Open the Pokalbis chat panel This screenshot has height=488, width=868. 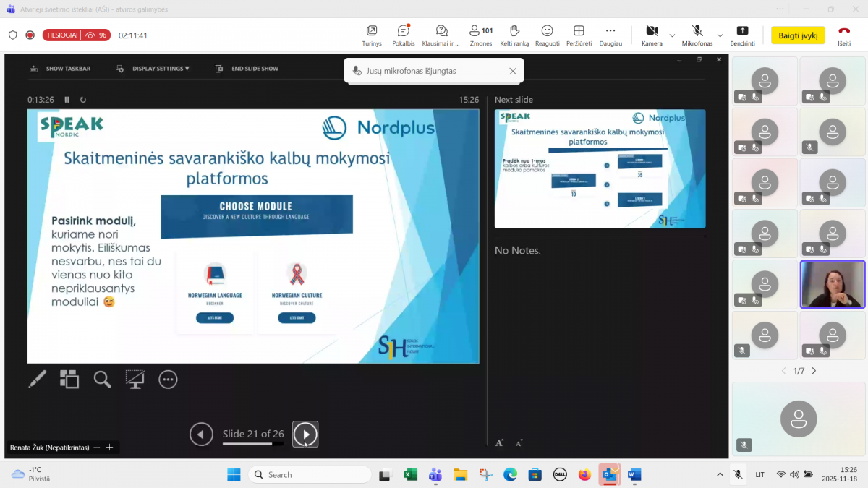(x=404, y=35)
